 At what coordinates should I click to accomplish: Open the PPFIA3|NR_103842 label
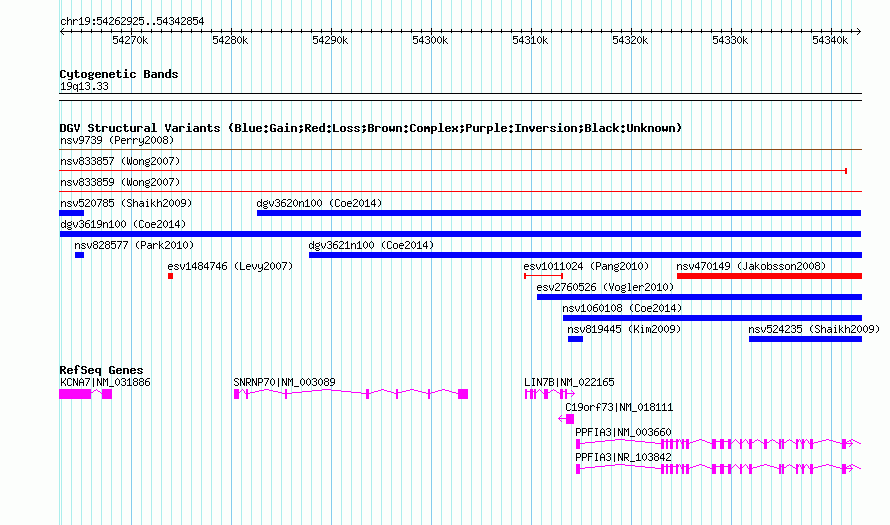click(x=623, y=457)
